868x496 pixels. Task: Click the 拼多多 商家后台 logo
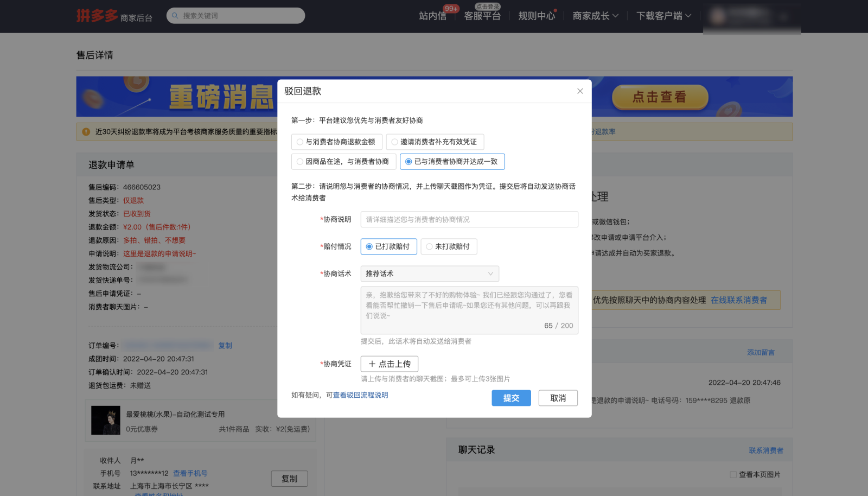(x=114, y=16)
